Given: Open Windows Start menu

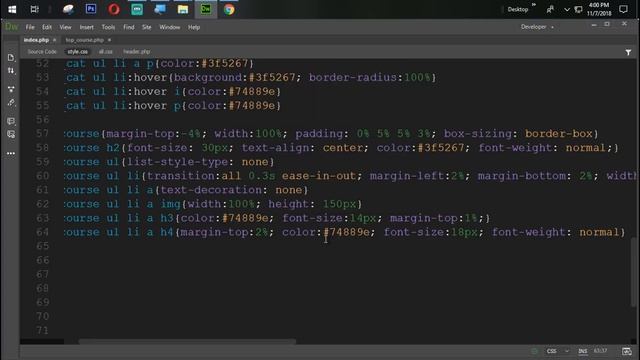Looking at the screenshot, I should (12, 9).
